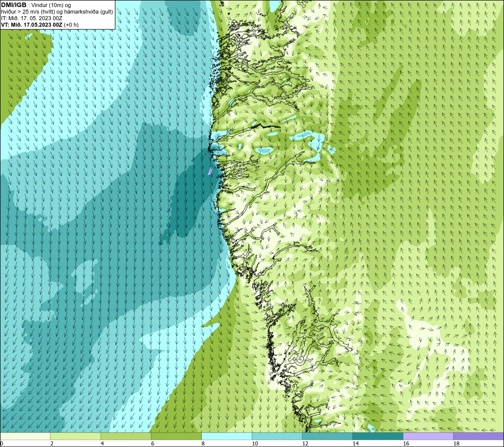Click the small purple wind patch offshore
This screenshot has height=447, width=504.
coord(210,171)
